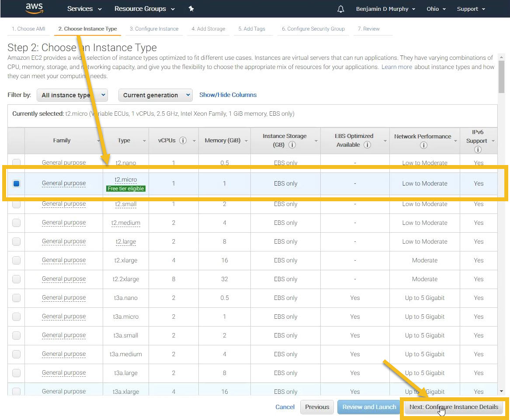Select the t2.large instance checkbox
510x420 pixels.
pyautogui.click(x=16, y=242)
